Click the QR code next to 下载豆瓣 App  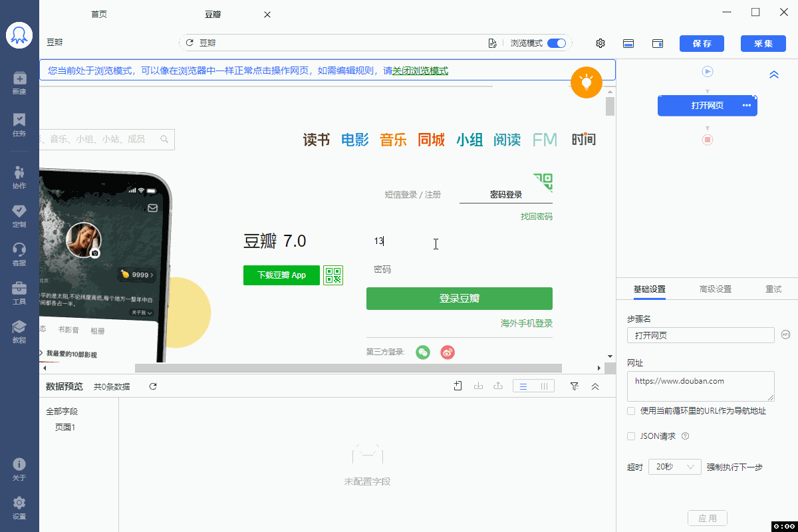point(333,275)
